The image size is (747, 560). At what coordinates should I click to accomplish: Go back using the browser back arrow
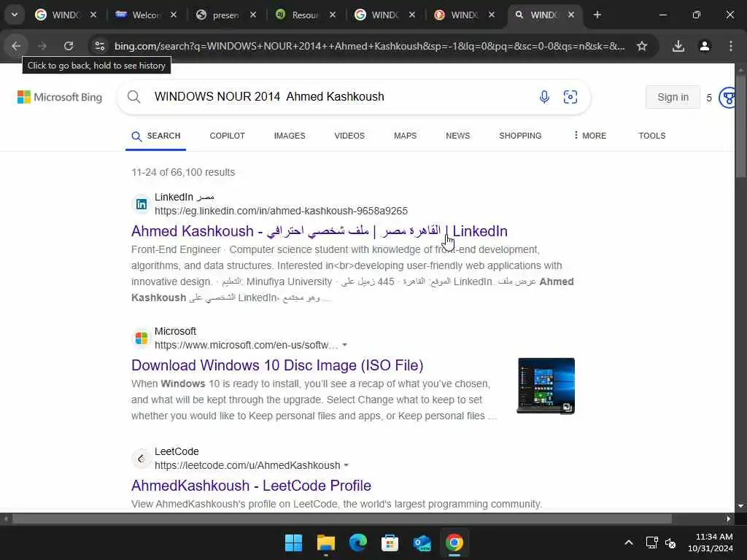pos(16,46)
